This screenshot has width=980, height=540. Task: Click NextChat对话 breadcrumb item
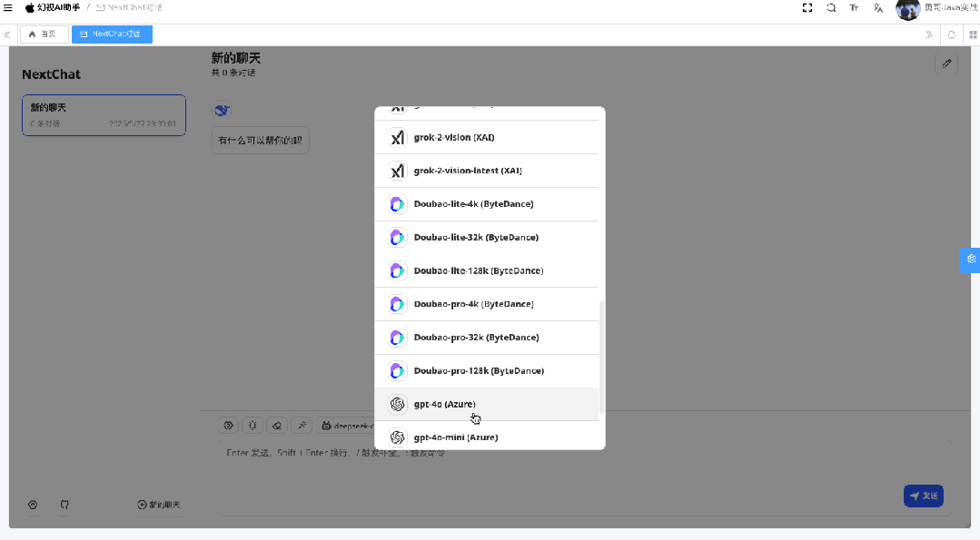point(129,7)
